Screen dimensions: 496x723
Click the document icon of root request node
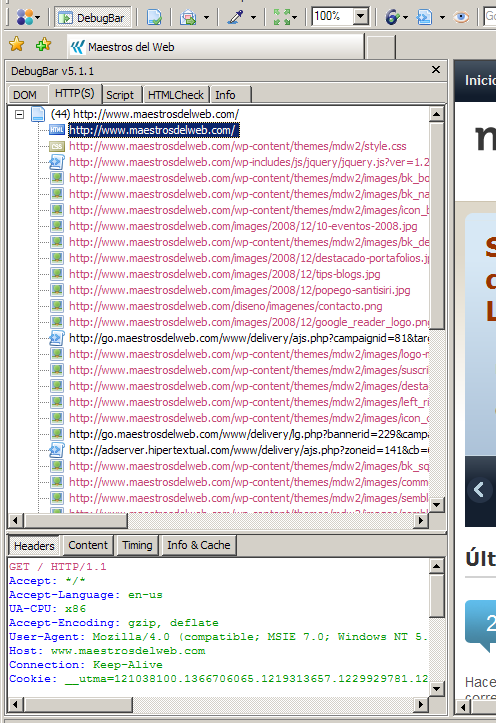click(x=38, y=114)
